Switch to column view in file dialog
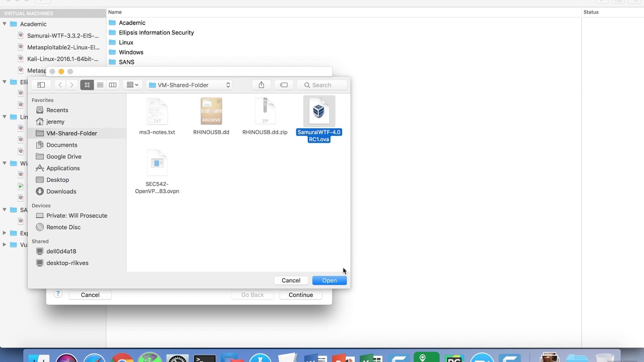644x362 pixels. tap(113, 85)
